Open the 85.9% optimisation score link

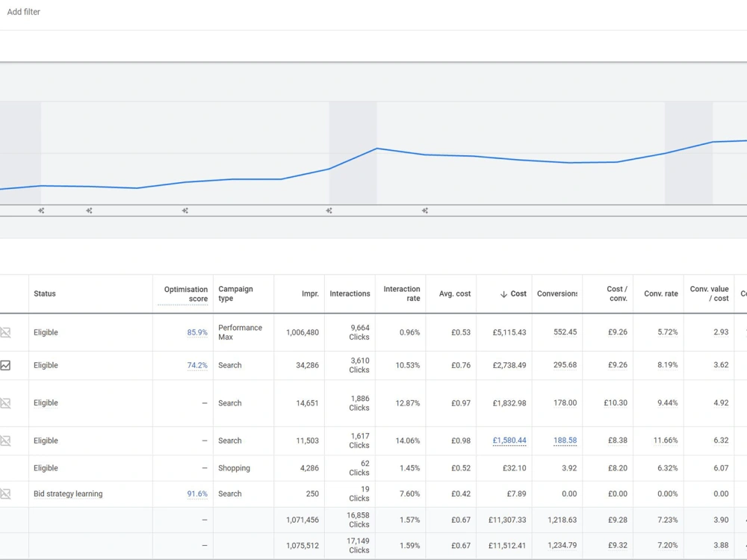(197, 332)
